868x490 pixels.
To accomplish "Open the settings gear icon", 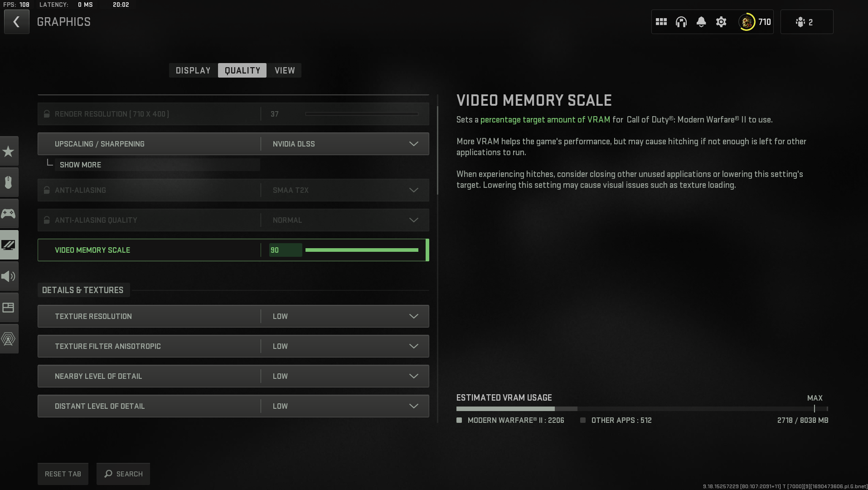I will [721, 22].
